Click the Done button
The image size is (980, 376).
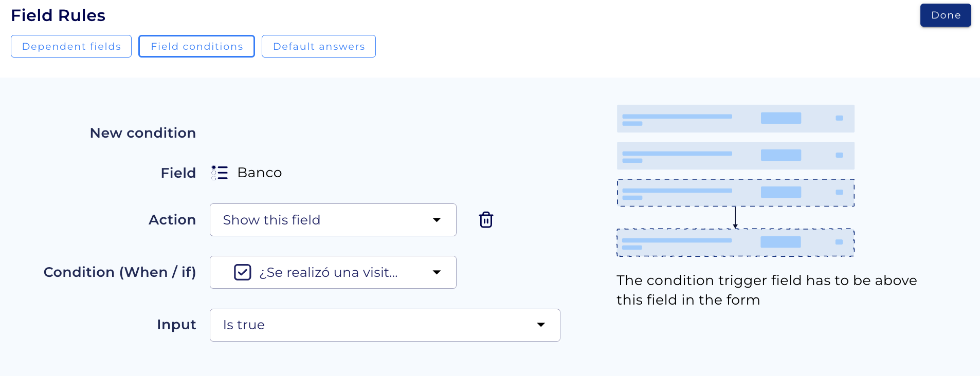(945, 15)
